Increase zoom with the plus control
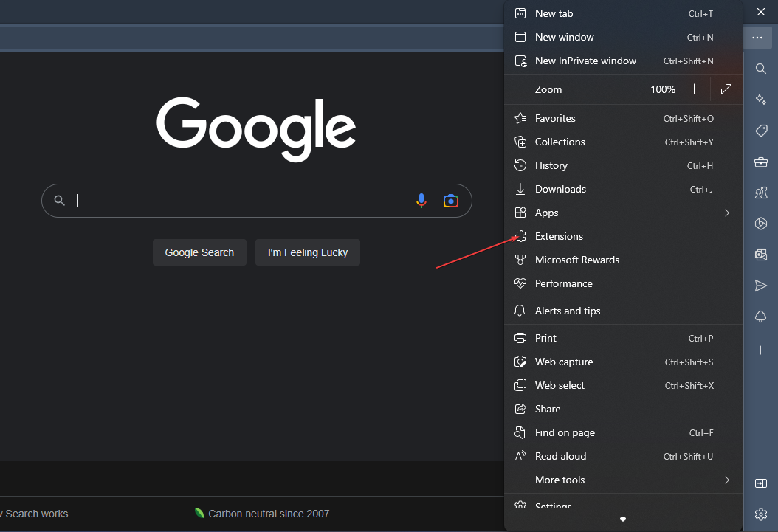778x532 pixels. coord(694,89)
